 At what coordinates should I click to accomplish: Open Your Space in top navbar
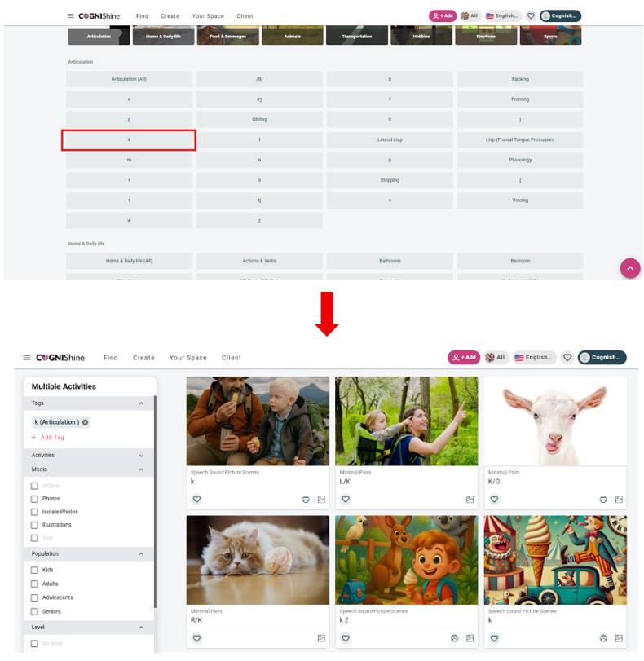click(x=208, y=16)
